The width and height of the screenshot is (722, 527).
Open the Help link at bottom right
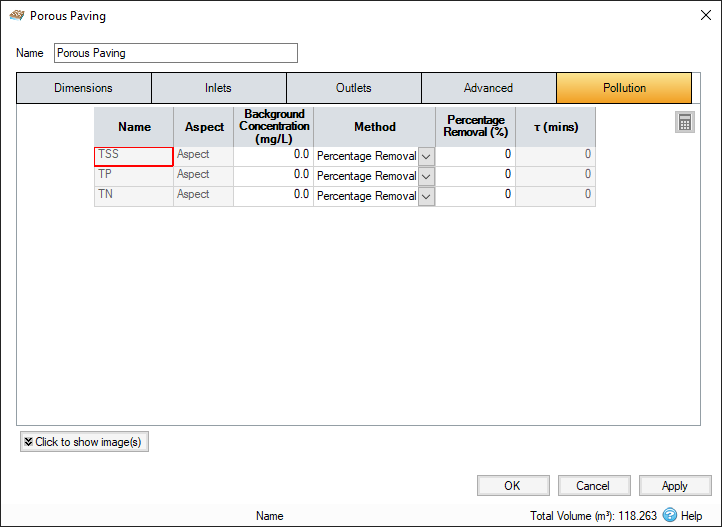(x=691, y=515)
